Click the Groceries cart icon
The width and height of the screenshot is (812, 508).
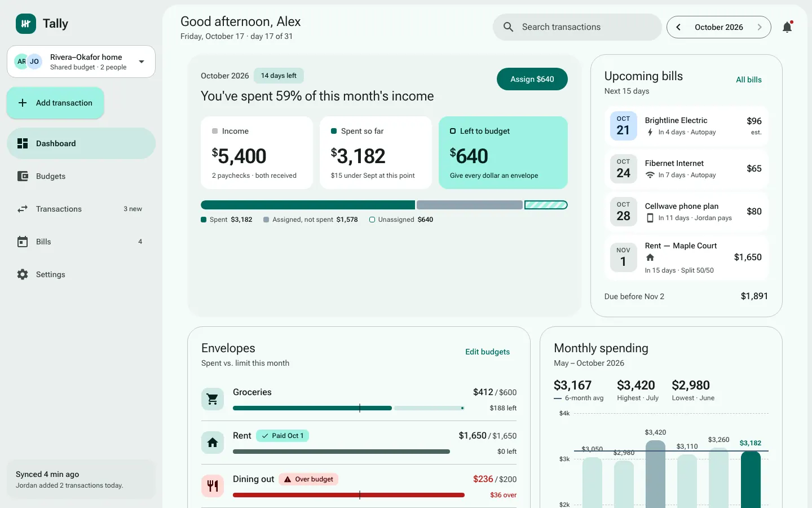(213, 399)
